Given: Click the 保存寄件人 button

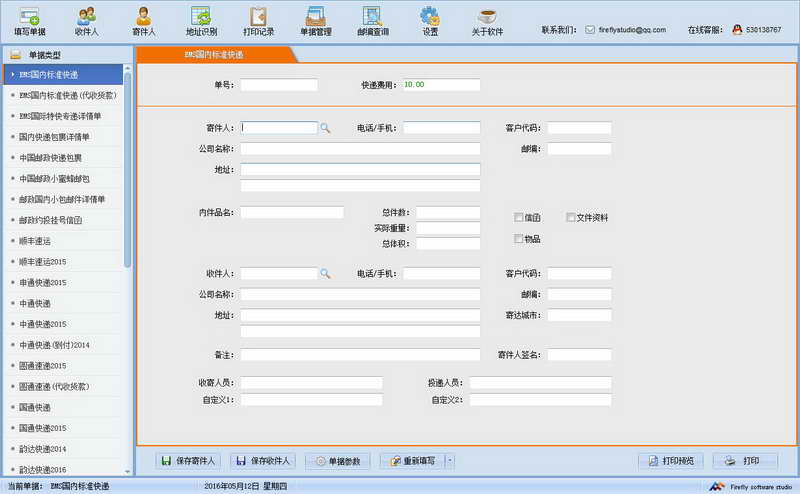Looking at the screenshot, I should [188, 461].
